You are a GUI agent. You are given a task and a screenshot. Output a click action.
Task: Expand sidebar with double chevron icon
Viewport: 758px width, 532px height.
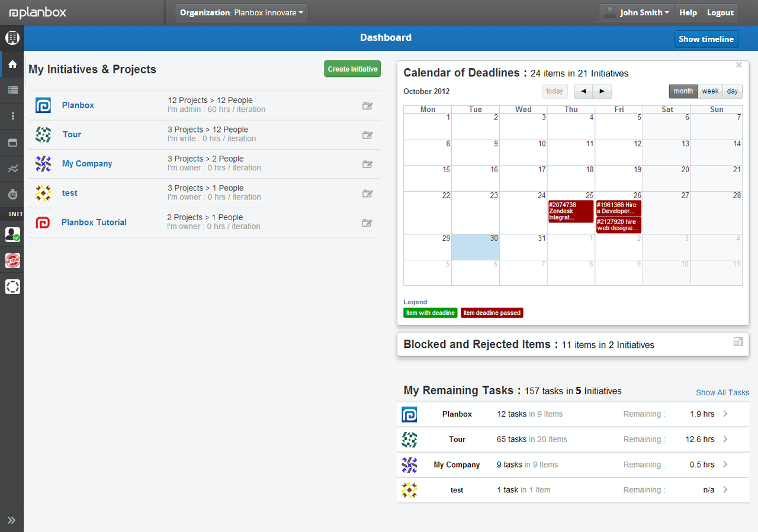pyautogui.click(x=11, y=521)
